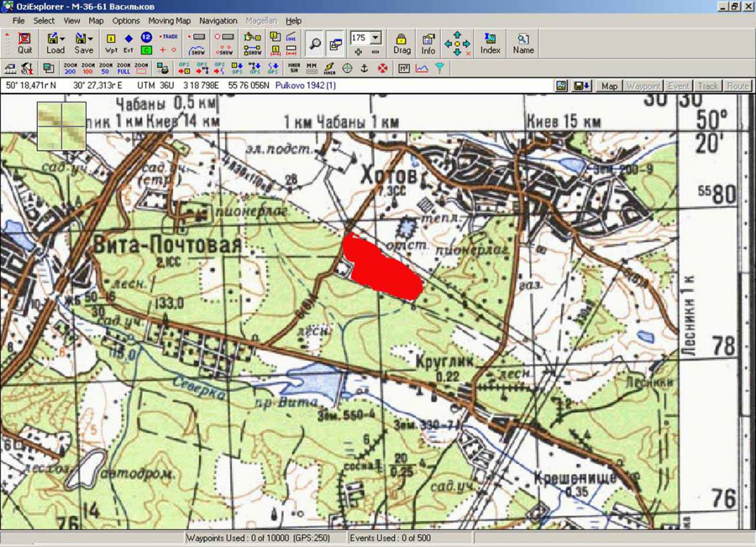
Task: Open the map Index tool
Action: [x=490, y=43]
